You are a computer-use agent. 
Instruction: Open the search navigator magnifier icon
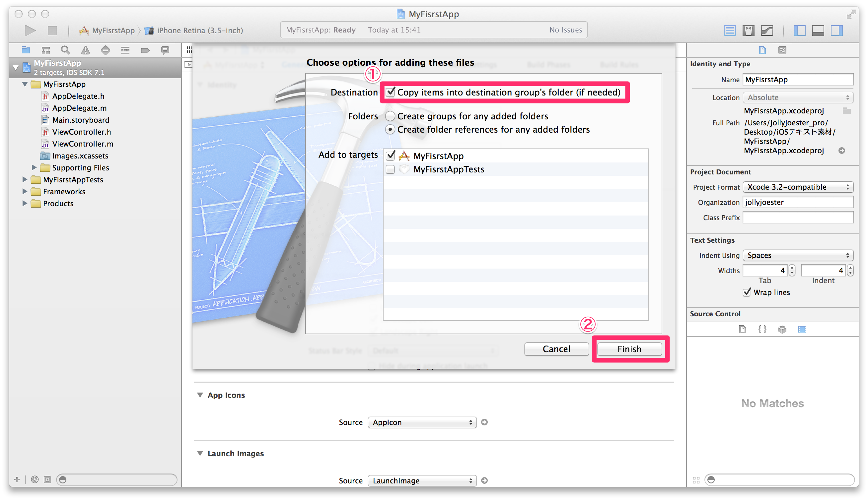(65, 50)
